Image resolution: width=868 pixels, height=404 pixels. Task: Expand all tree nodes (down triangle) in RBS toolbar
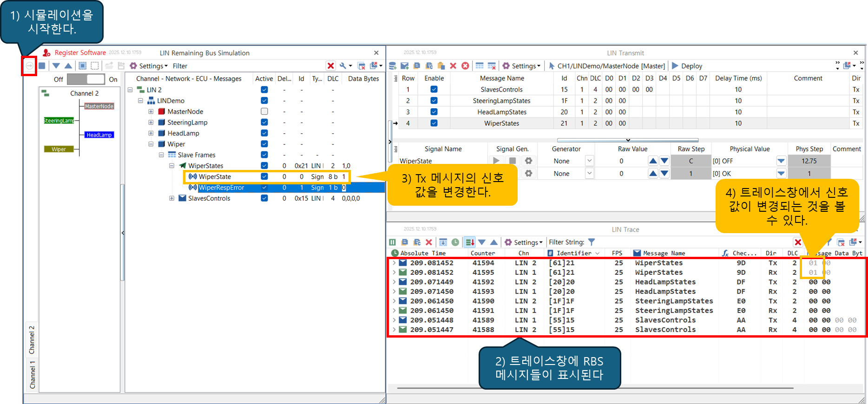coord(56,66)
